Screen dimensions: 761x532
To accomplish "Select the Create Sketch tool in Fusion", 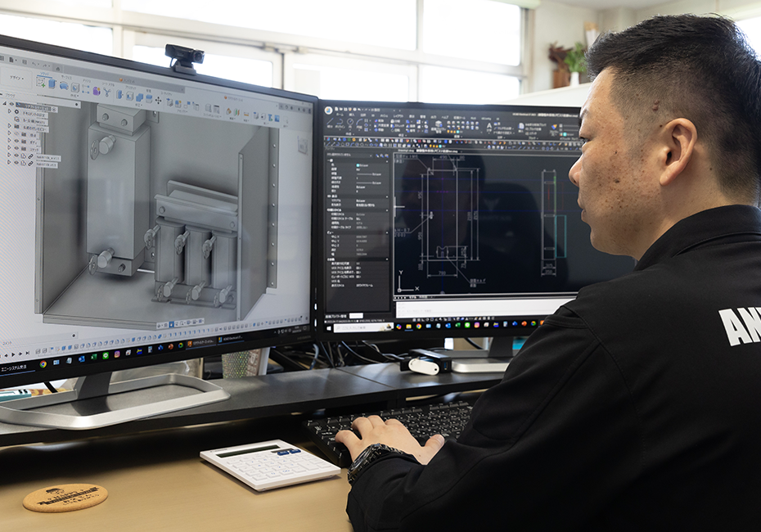I will pos(42,83).
